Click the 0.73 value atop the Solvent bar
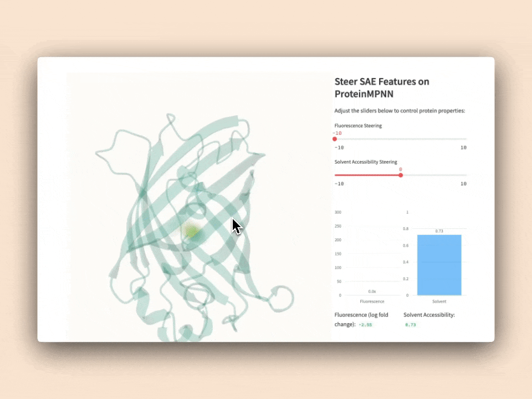This screenshot has height=399, width=532. pyautogui.click(x=439, y=231)
